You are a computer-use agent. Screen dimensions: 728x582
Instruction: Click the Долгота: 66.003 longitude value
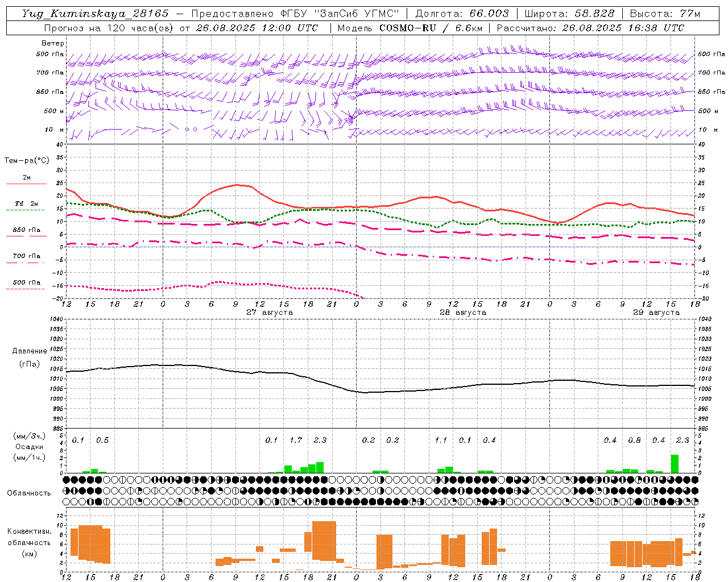click(462, 14)
